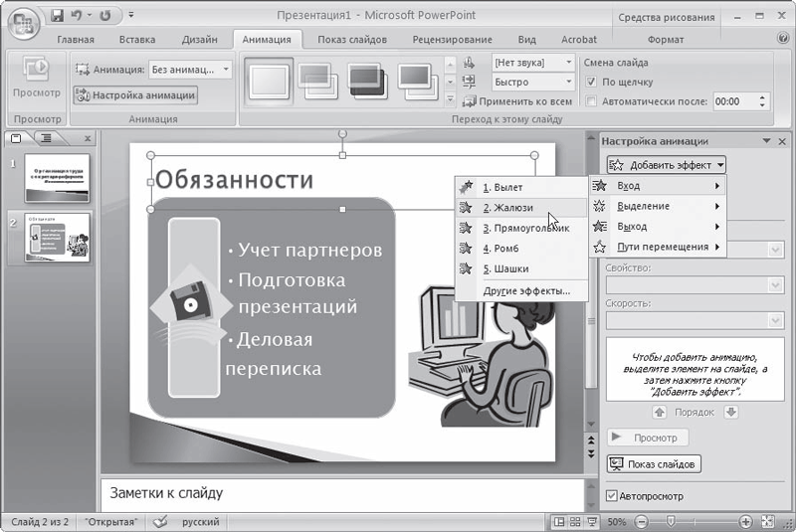Click the Просмотр play button in task pane
The image size is (796, 532).
pyautogui.click(x=648, y=438)
